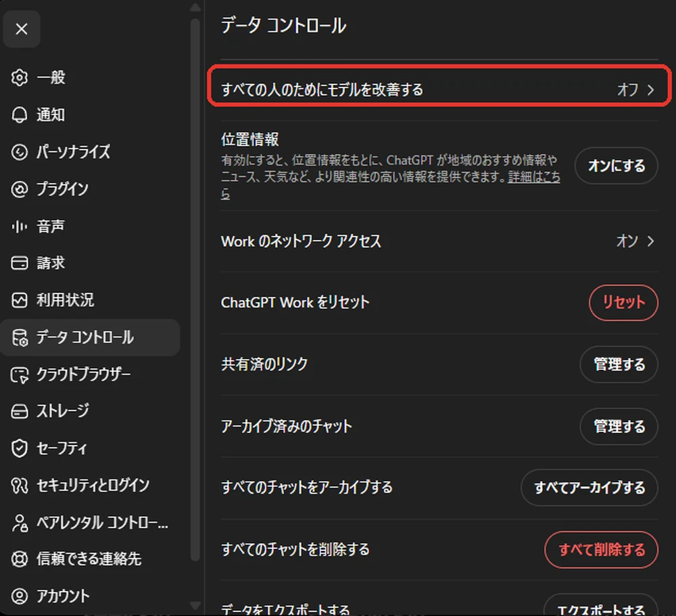The width and height of the screenshot is (676, 616).
Task: Open the 音声 tab label
Action: coord(51,226)
